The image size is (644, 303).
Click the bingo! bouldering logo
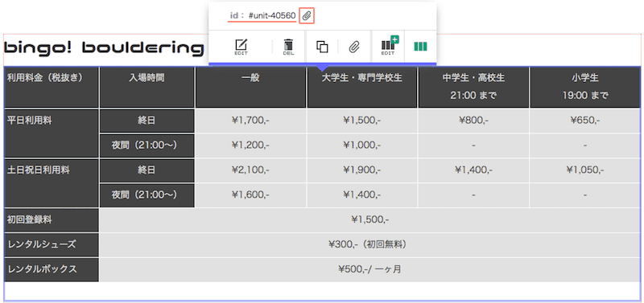pos(104,48)
